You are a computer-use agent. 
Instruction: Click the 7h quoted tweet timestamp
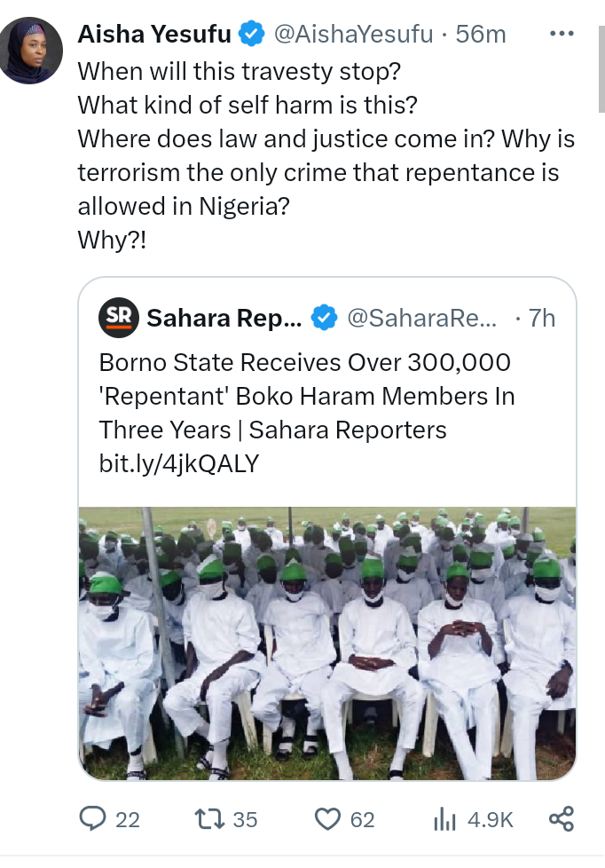tap(541, 318)
